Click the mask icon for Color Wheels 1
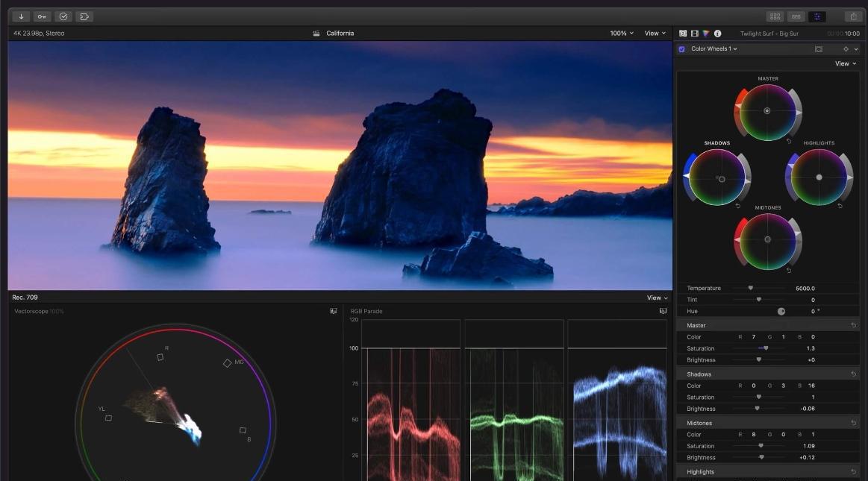The width and height of the screenshot is (868, 481). pyautogui.click(x=818, y=49)
